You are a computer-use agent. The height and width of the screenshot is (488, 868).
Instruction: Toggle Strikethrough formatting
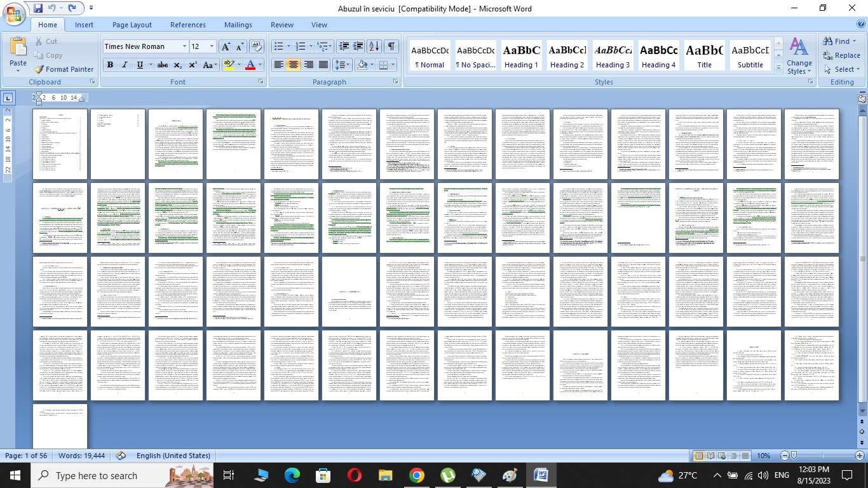163,65
